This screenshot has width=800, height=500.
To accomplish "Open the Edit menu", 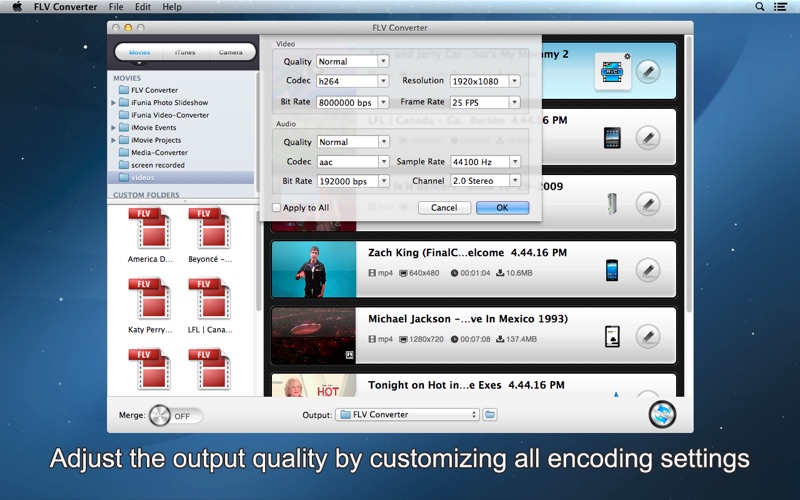I will click(143, 7).
